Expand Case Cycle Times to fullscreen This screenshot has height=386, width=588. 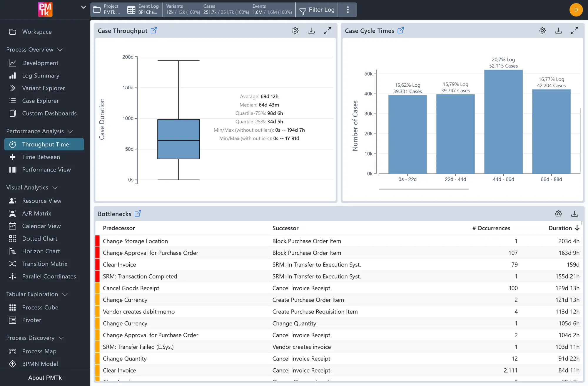coord(574,31)
